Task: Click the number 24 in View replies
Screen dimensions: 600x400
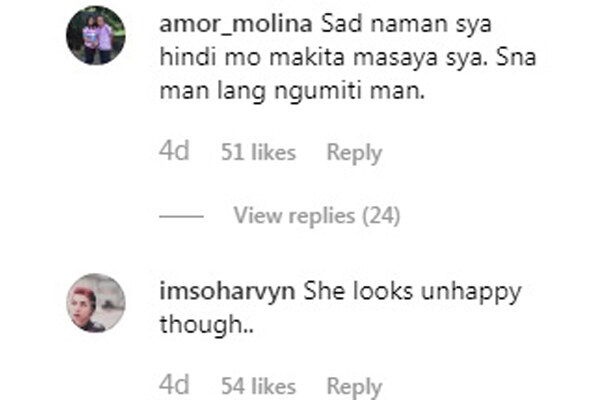Action: click(x=381, y=216)
